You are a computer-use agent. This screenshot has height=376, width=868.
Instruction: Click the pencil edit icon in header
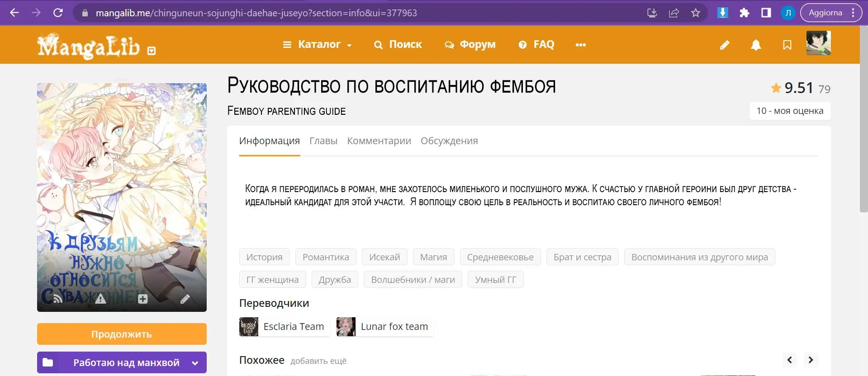725,45
